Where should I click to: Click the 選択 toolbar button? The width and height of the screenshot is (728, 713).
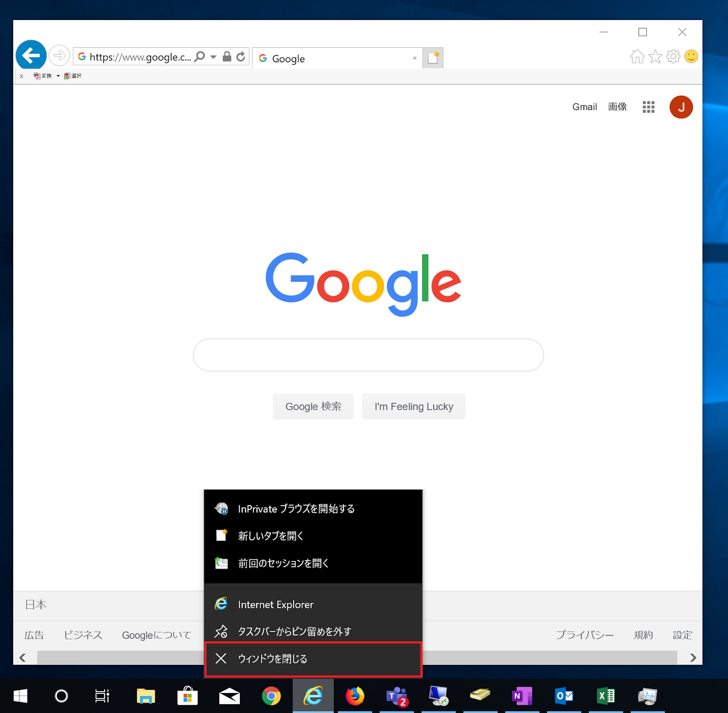73,76
